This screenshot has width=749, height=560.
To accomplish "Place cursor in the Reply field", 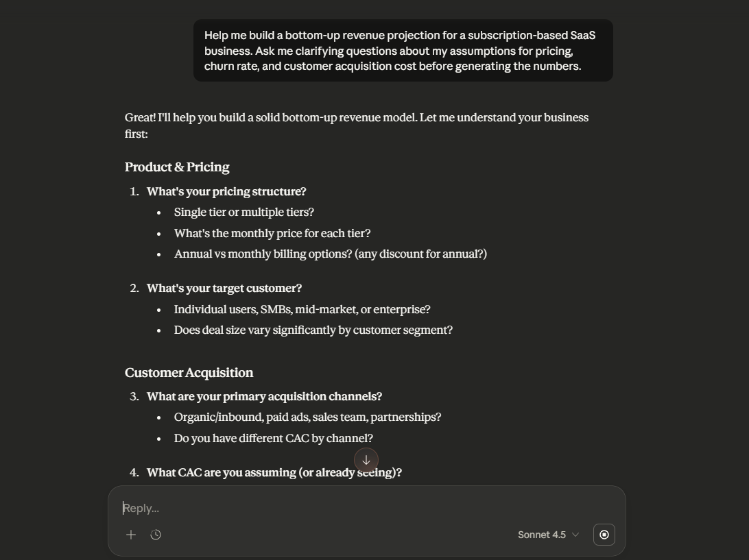I will pyautogui.click(x=274, y=508).
